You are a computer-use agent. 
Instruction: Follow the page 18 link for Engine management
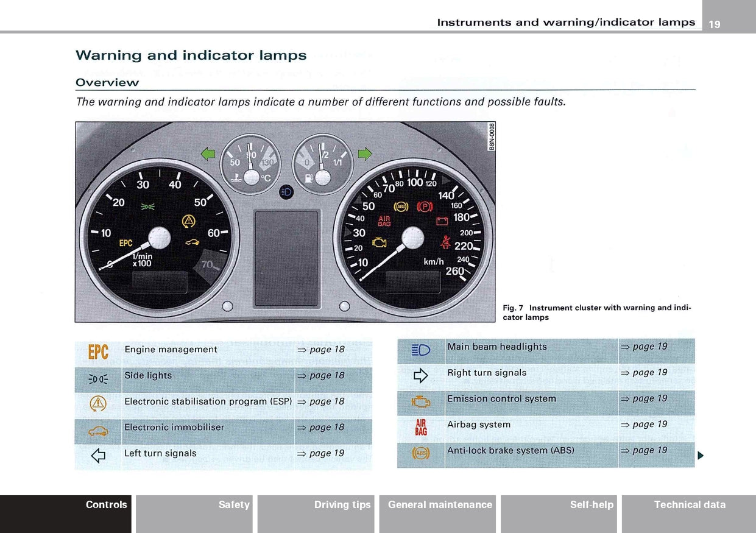[x=322, y=350]
